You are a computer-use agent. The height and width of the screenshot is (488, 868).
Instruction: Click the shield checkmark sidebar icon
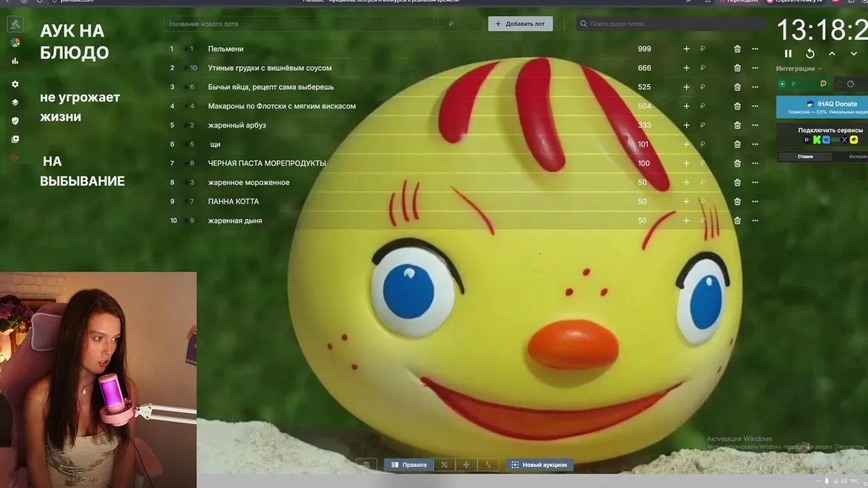15,121
